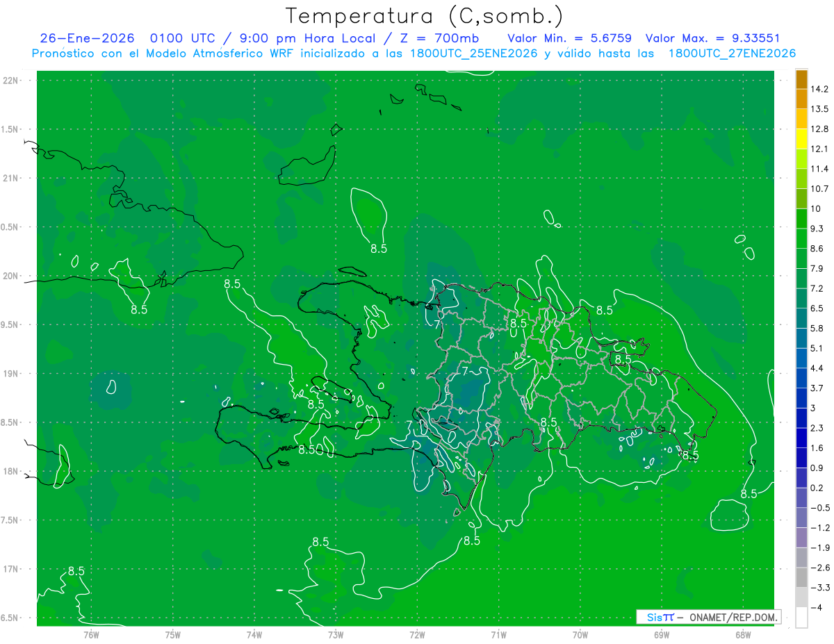Click the "74W" longitude axis label
This screenshot has width=834, height=644.
click(254, 634)
